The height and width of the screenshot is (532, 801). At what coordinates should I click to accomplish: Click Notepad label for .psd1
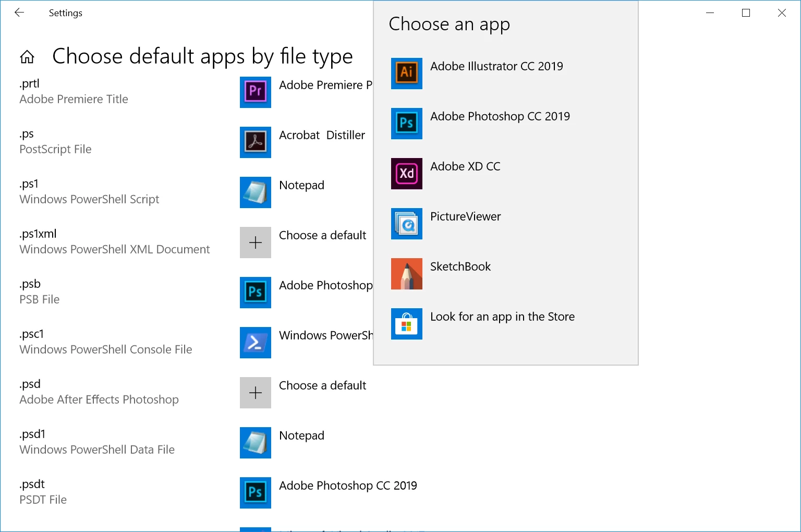point(301,436)
